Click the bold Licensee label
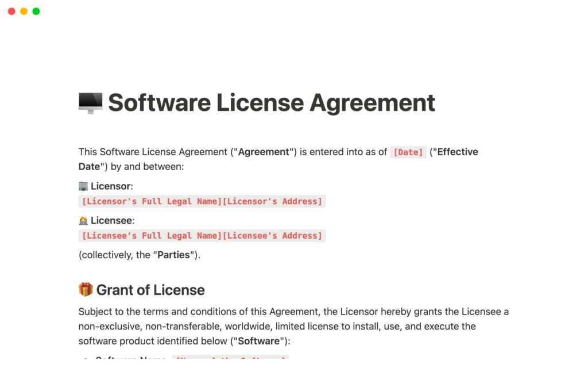The height and width of the screenshot is (368, 588). tap(111, 220)
